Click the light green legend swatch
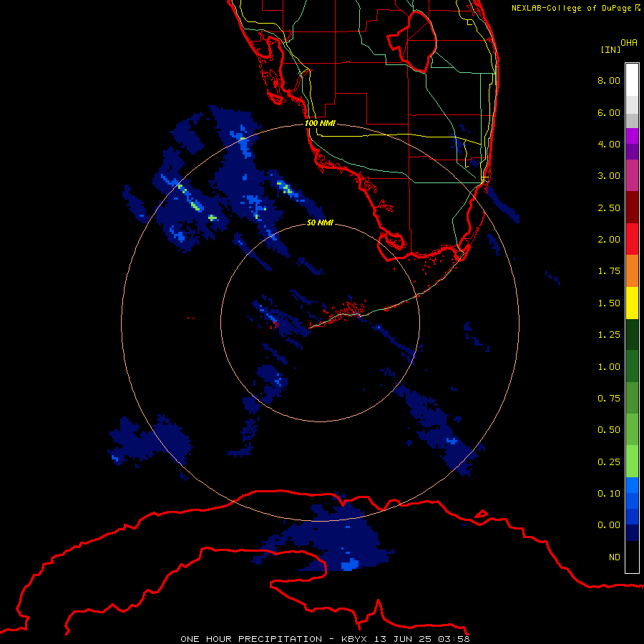Viewport: 644px width, 644px height. pyautogui.click(x=632, y=462)
